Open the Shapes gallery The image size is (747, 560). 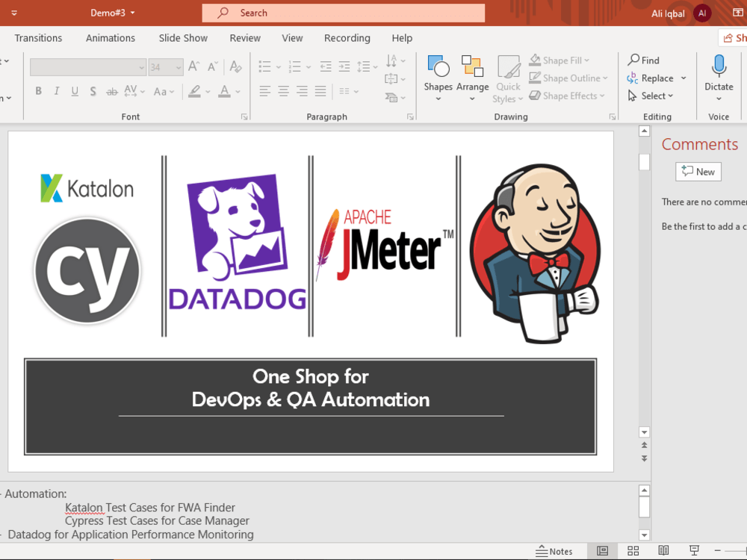coord(438,75)
